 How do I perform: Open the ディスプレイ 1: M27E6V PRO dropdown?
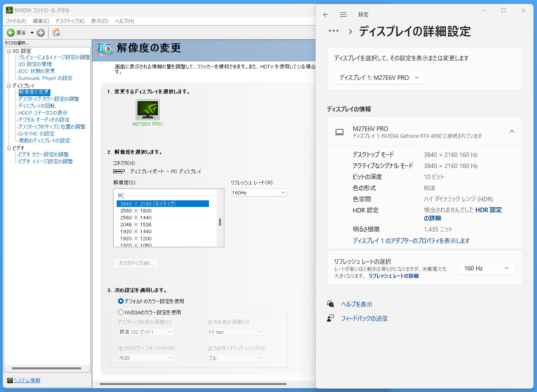380,77
